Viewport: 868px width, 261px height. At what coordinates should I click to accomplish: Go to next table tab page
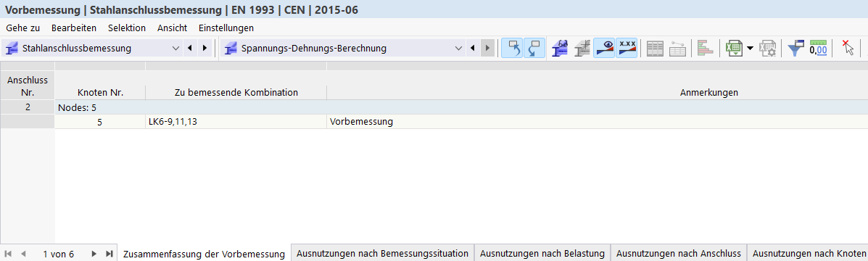(94, 253)
